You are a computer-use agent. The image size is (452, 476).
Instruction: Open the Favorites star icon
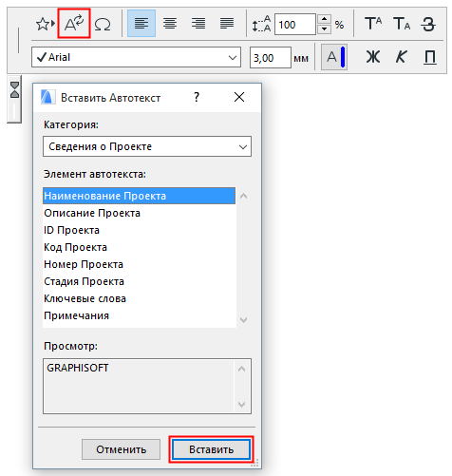pyautogui.click(x=46, y=24)
